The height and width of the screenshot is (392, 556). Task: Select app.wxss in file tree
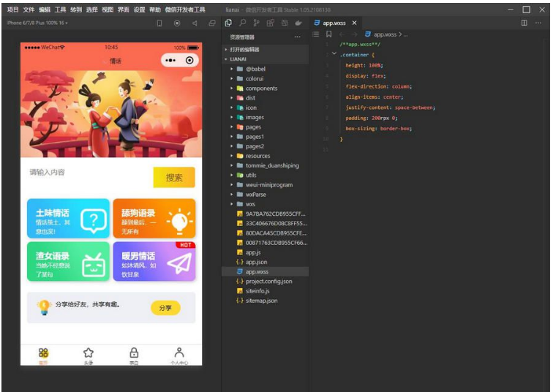[266, 271]
